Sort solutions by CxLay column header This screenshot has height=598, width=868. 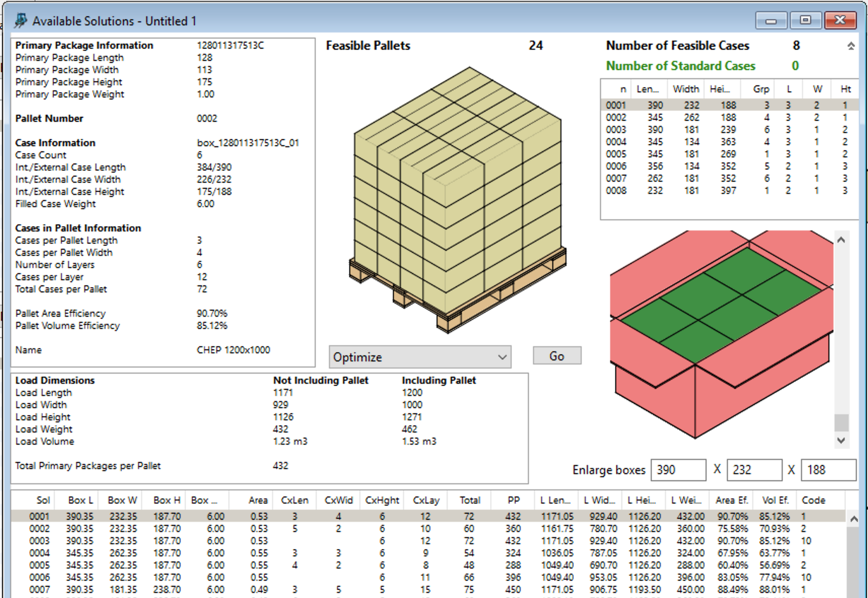pyautogui.click(x=426, y=500)
